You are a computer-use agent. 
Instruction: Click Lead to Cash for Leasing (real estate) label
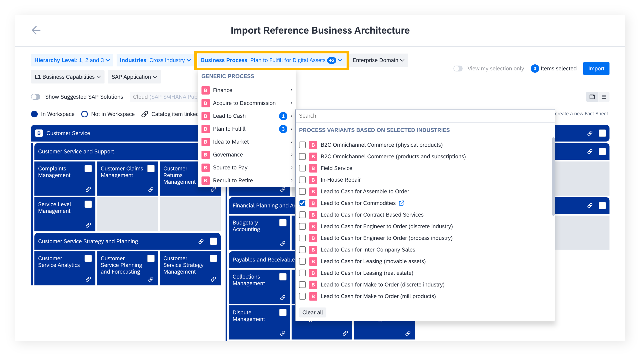point(367,273)
